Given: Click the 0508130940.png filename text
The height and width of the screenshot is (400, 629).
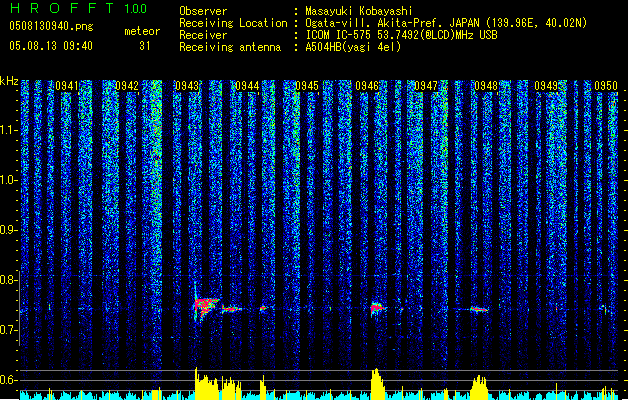Looking at the screenshot, I should click(51, 26).
